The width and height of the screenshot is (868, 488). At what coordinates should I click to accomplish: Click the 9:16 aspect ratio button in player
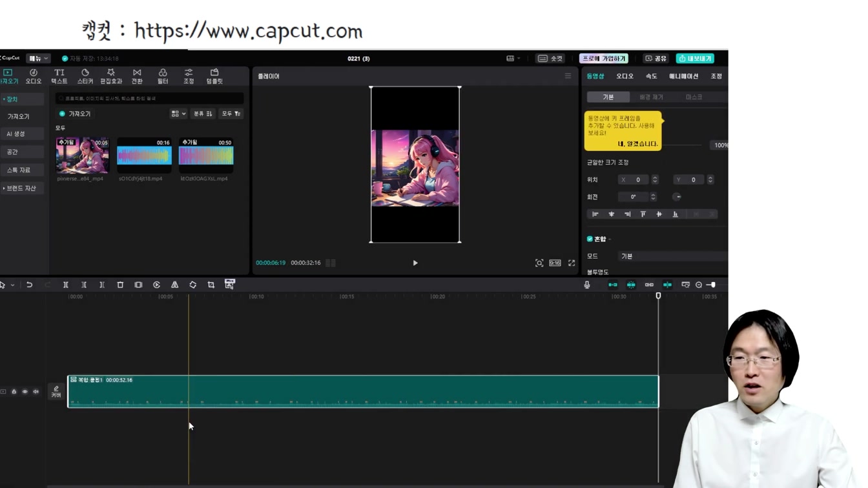555,263
